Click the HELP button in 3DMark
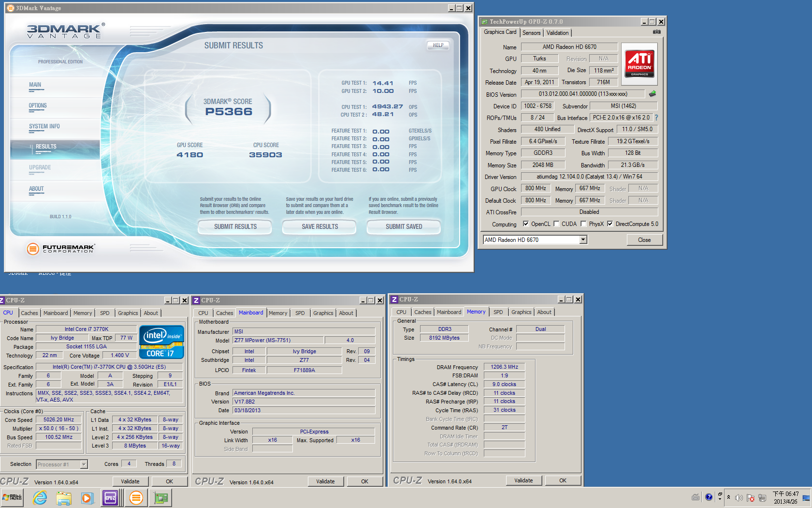This screenshot has width=812, height=508. click(438, 45)
